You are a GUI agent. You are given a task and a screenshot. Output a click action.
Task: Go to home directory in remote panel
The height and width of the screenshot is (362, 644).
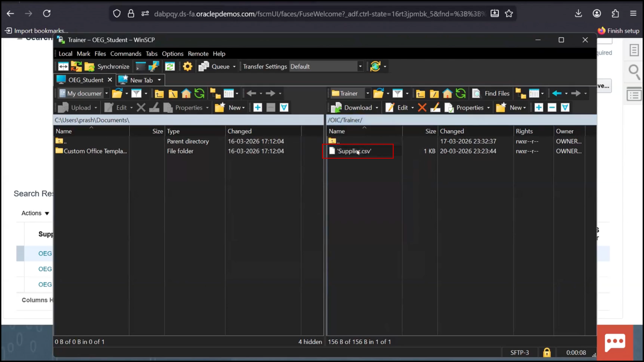pyautogui.click(x=447, y=94)
